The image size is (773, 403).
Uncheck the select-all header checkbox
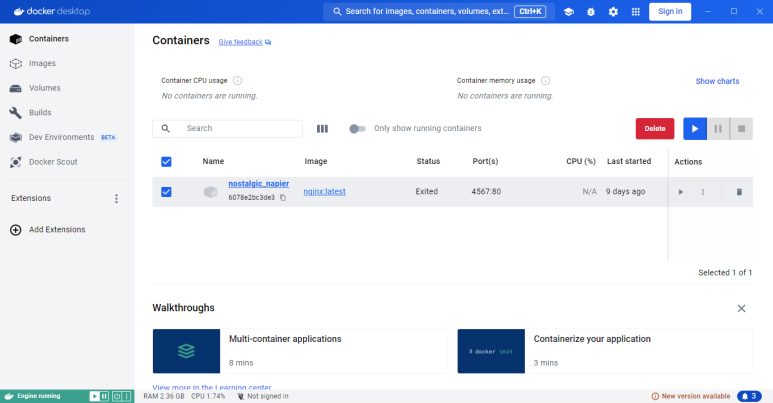pyautogui.click(x=166, y=162)
